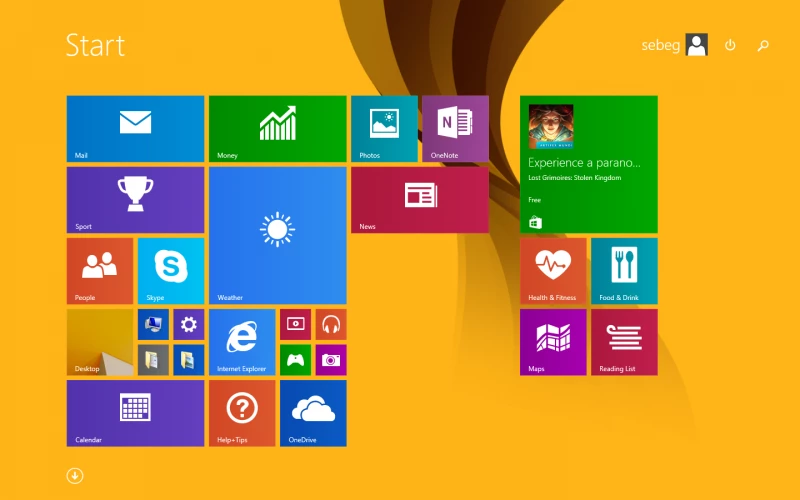Open the Camera tile

point(331,360)
